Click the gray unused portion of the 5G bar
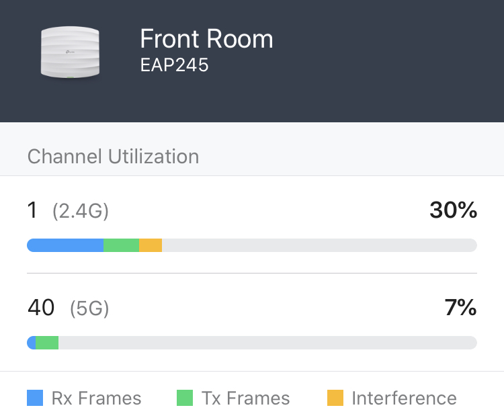 point(269,343)
